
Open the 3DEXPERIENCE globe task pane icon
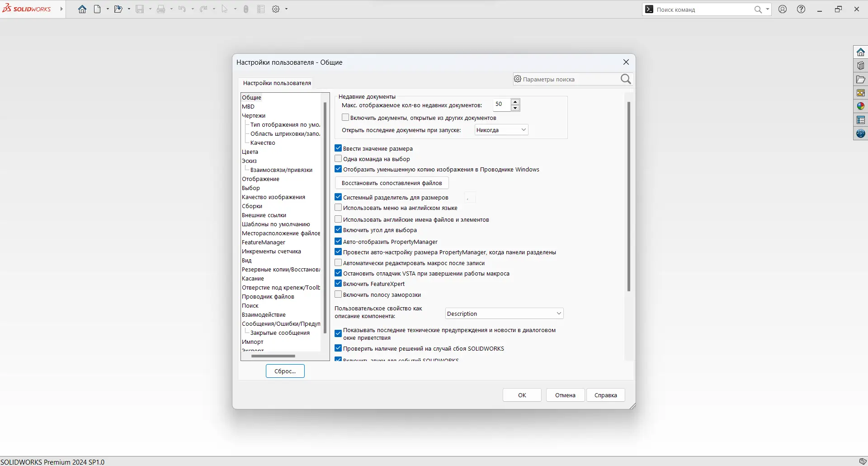(x=861, y=133)
